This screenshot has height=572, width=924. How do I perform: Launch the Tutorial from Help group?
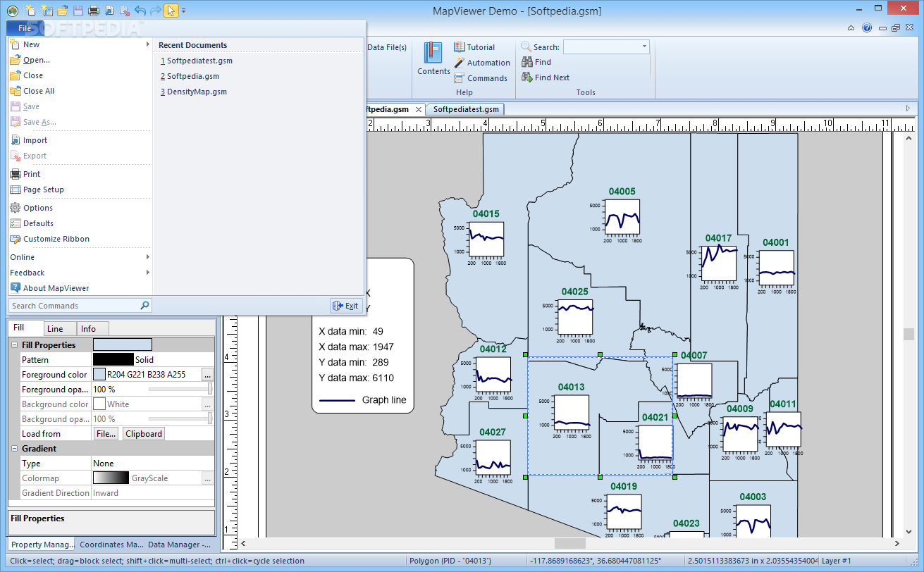pos(474,47)
